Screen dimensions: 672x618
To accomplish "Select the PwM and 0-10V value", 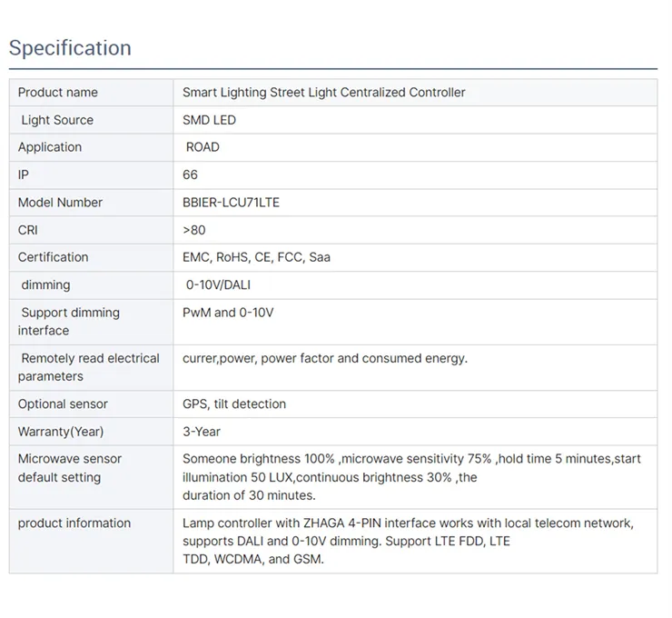I will (228, 313).
